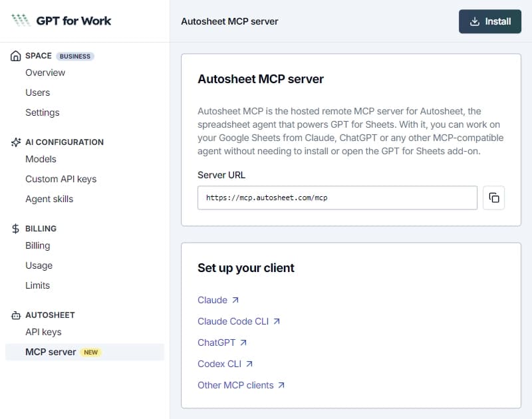Click the Install button

tap(490, 21)
